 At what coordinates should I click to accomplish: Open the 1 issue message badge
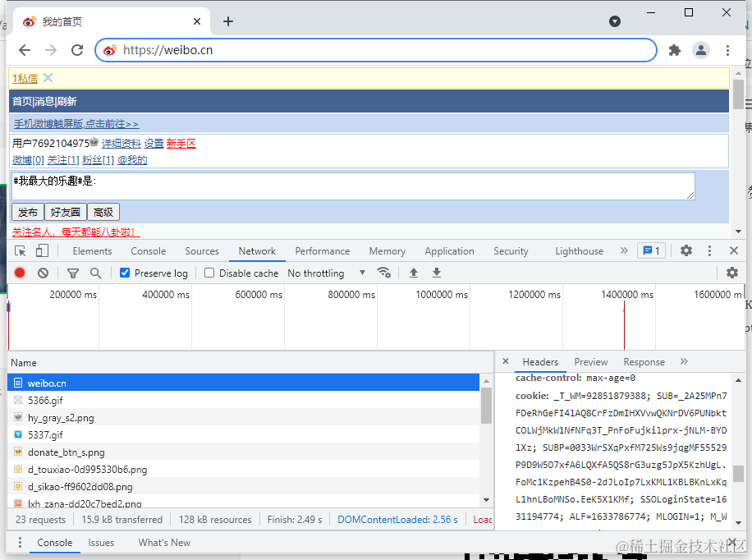point(651,250)
